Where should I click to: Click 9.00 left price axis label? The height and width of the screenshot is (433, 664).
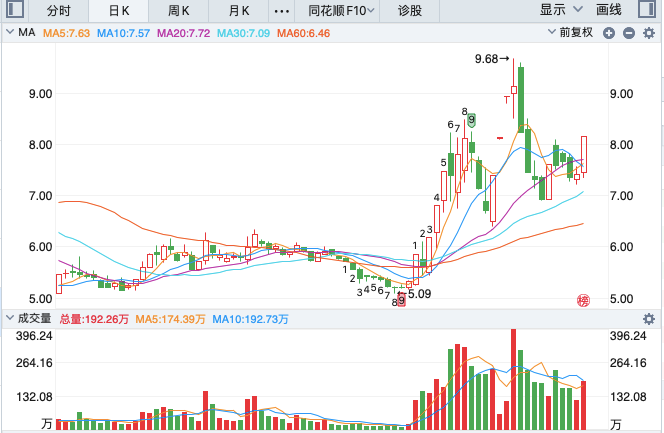coord(41,94)
